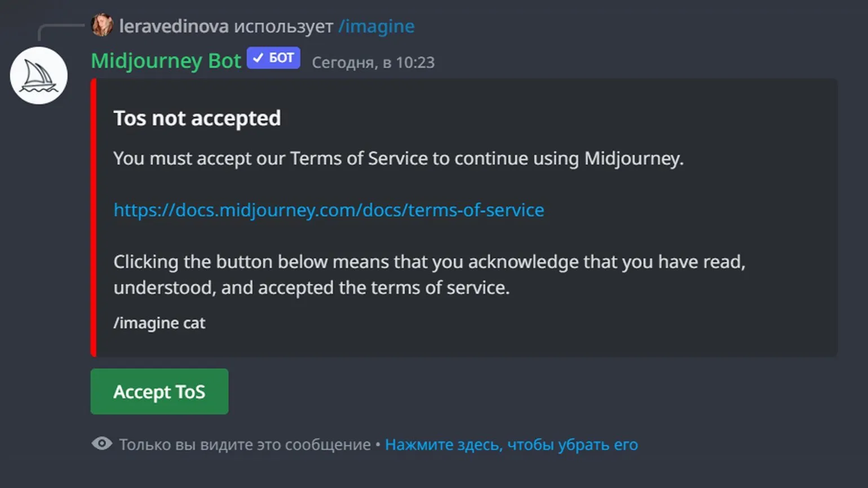Click the "Только вы видите это сообщение" notice
This screenshot has height=488, width=868.
245,445
